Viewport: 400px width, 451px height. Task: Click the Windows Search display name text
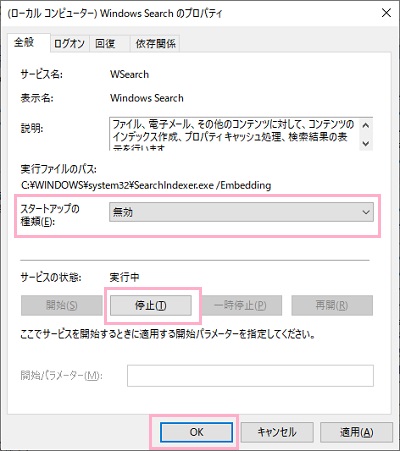[x=147, y=98]
